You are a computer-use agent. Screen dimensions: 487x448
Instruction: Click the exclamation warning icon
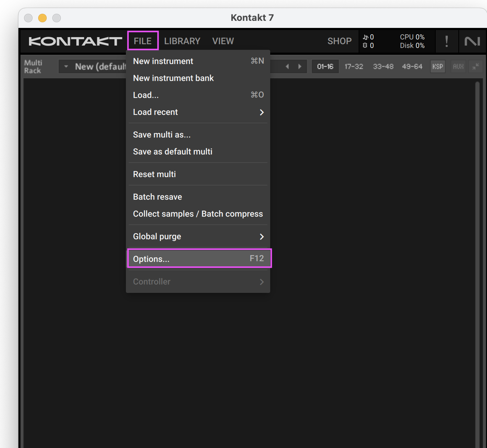(x=447, y=41)
